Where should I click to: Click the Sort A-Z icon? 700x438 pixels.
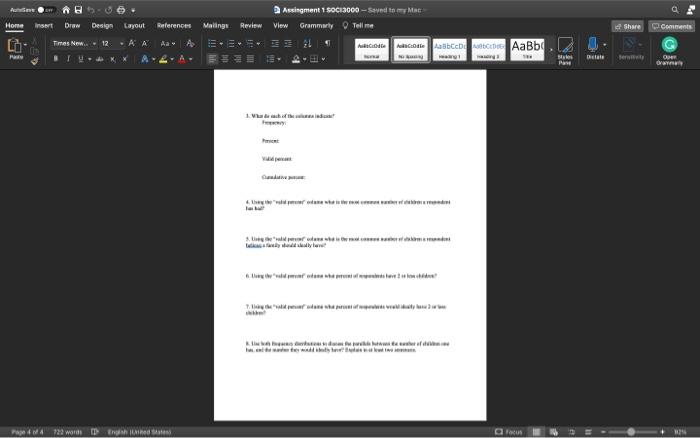coord(307,43)
